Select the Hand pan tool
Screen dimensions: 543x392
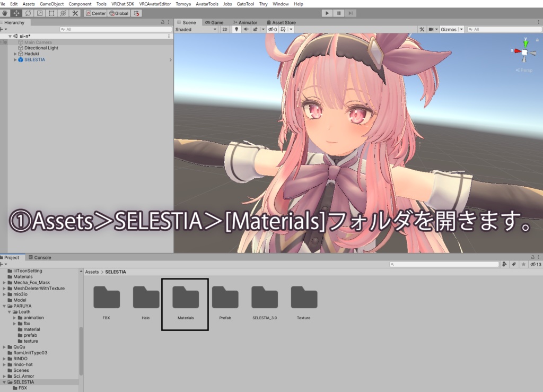(5, 13)
